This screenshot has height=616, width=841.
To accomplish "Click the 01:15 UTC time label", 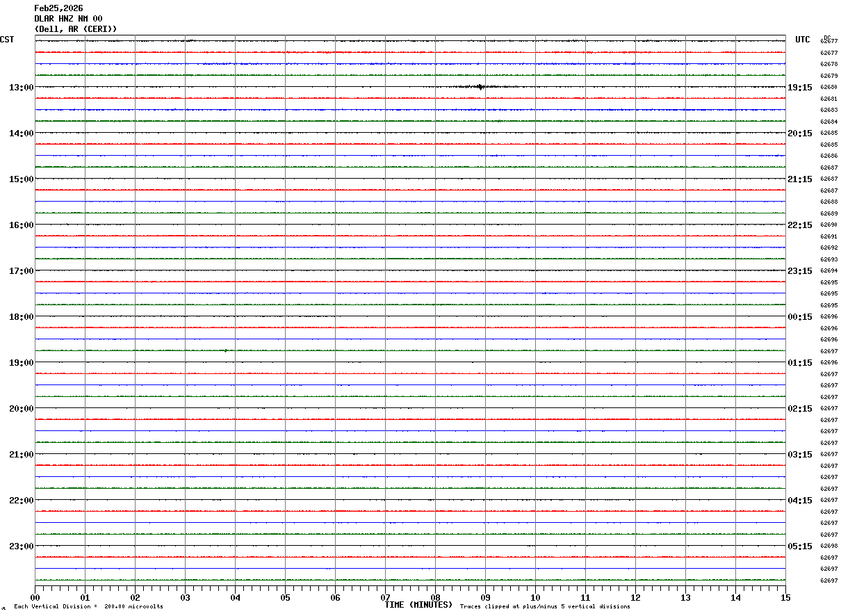I will (800, 363).
